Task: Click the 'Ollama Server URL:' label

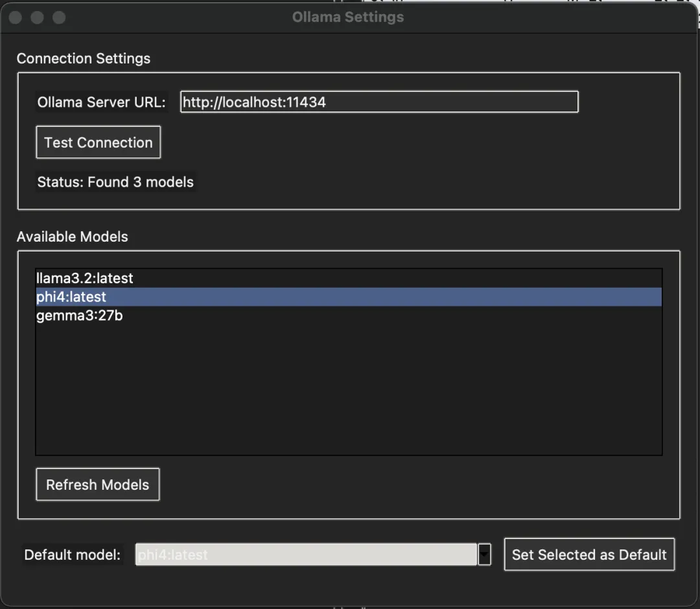Action: pyautogui.click(x=102, y=102)
